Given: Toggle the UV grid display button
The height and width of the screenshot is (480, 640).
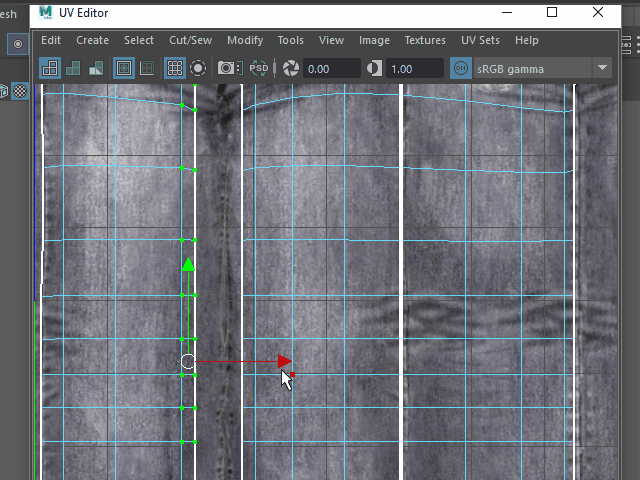Looking at the screenshot, I should coord(174,68).
